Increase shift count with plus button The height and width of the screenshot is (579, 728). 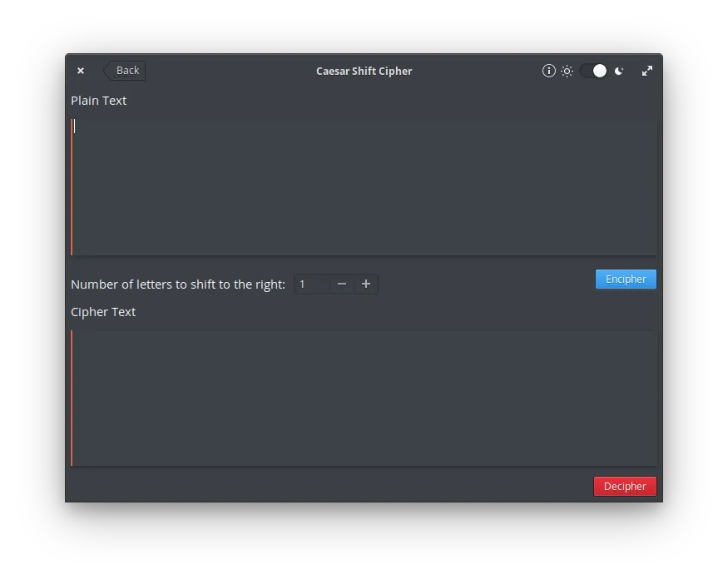point(365,285)
